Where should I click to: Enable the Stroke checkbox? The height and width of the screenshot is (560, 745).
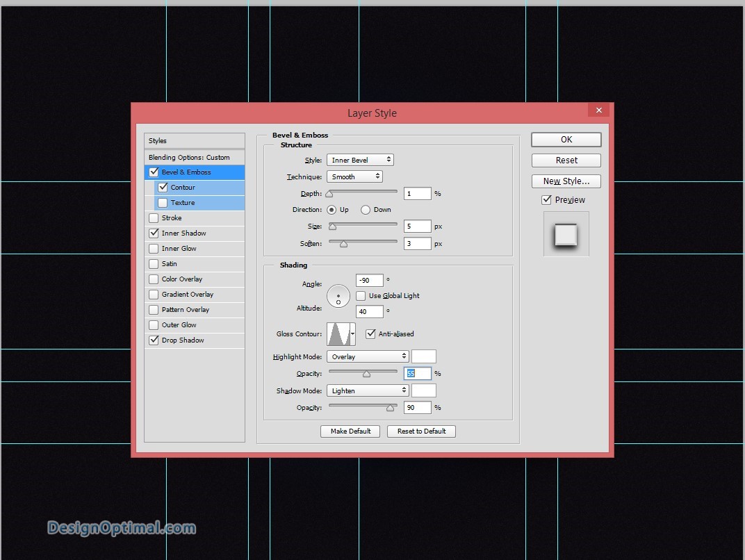click(x=154, y=218)
